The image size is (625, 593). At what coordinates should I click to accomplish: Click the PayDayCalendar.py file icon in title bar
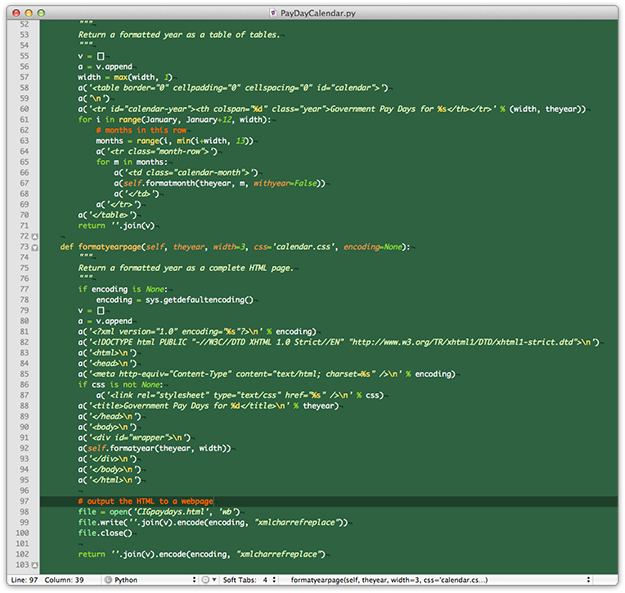click(273, 13)
